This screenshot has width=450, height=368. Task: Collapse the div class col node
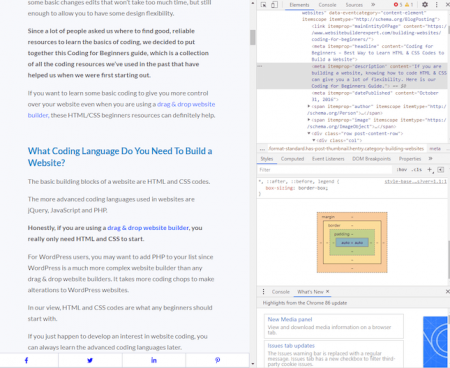[x=313, y=140]
